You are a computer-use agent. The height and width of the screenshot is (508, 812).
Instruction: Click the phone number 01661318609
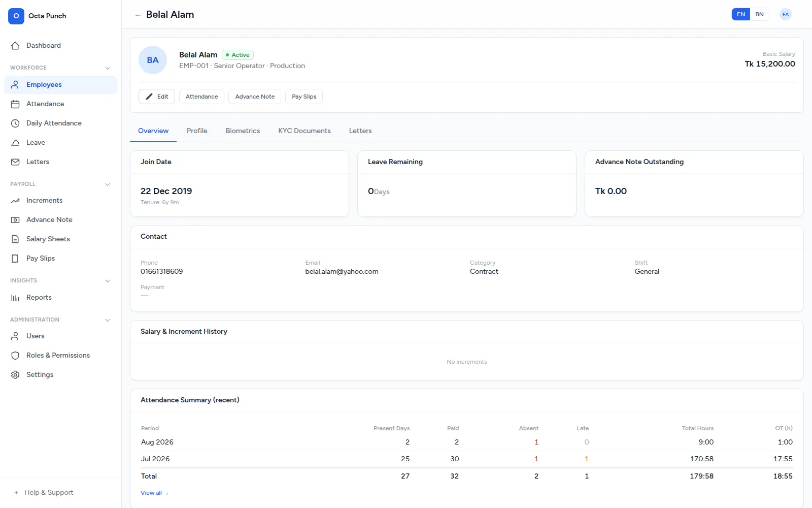161,271
